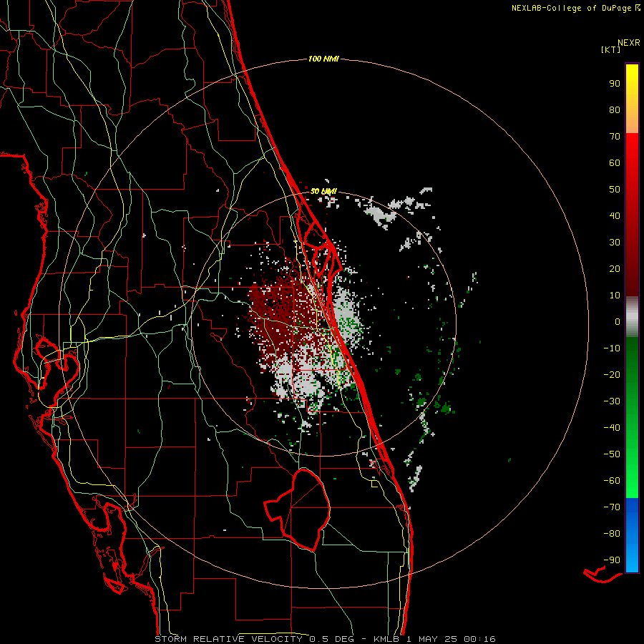
Task: Click the 30 value on velocity scale
Action: (x=615, y=243)
